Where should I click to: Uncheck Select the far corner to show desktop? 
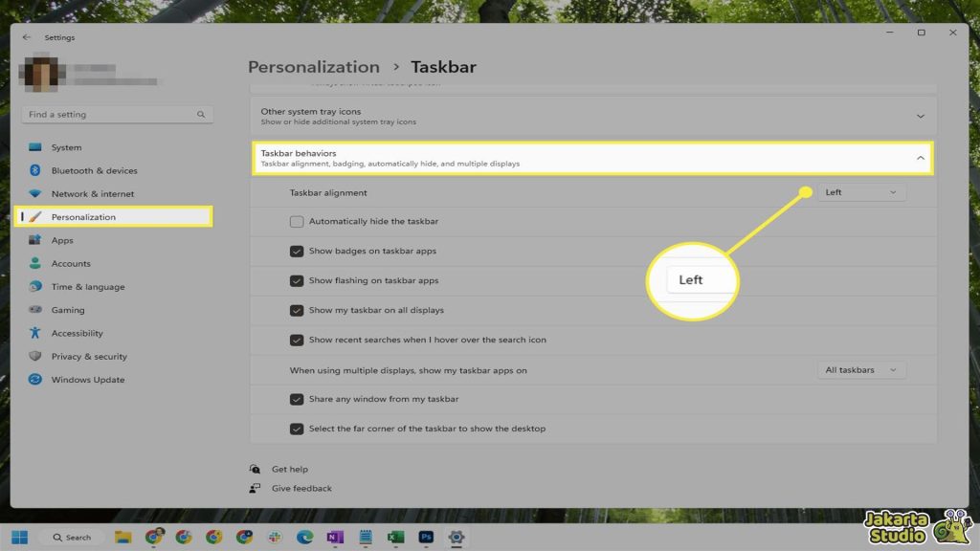coord(298,429)
